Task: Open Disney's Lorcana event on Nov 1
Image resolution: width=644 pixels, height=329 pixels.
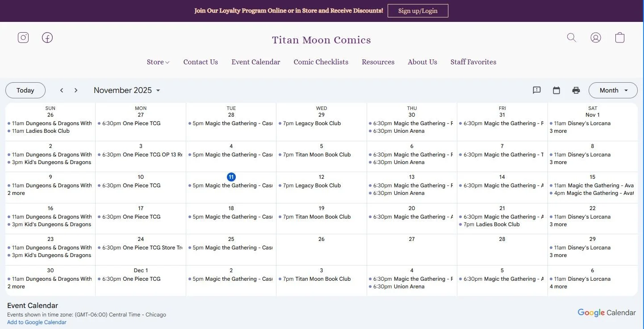Action: pos(592,123)
